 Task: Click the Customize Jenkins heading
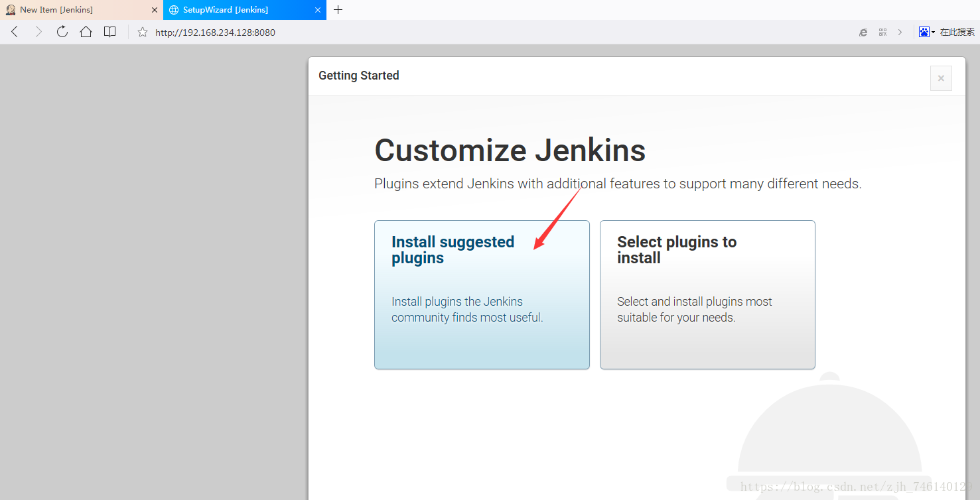[x=510, y=151]
